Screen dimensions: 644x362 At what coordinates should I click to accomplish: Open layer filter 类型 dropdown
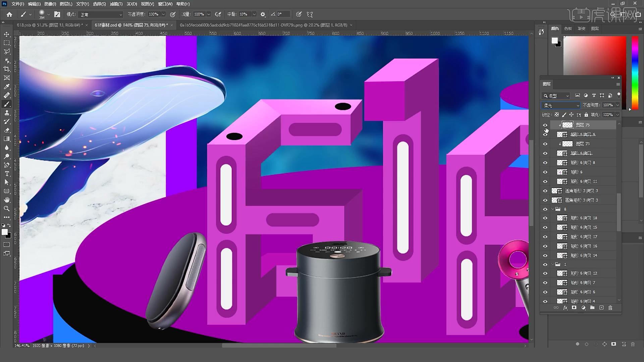[x=556, y=96]
